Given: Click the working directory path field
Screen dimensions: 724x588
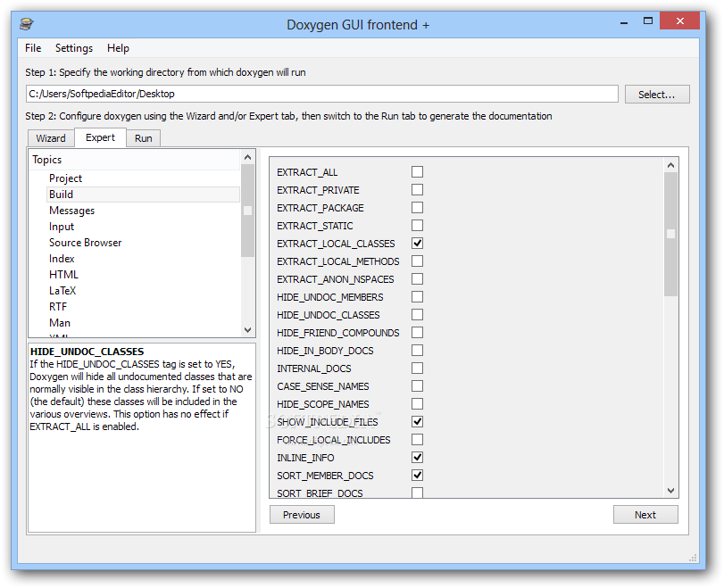Looking at the screenshot, I should click(322, 94).
